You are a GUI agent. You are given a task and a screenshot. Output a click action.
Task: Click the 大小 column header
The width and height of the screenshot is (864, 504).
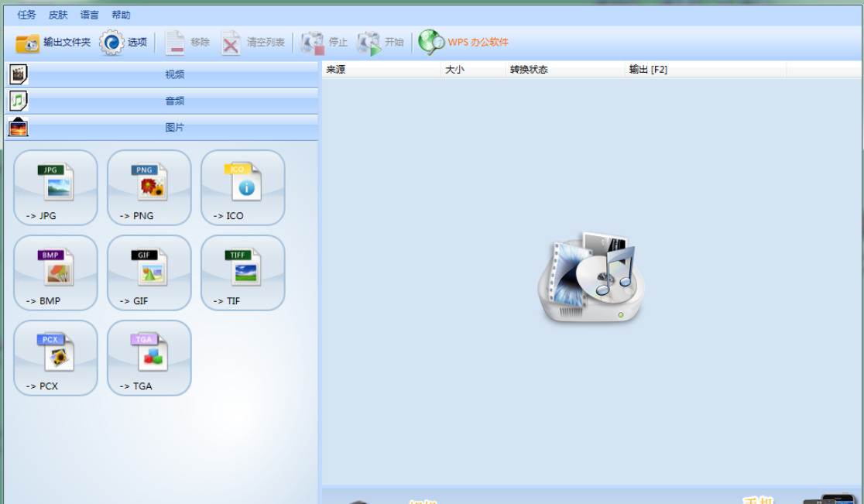pyautogui.click(x=473, y=70)
